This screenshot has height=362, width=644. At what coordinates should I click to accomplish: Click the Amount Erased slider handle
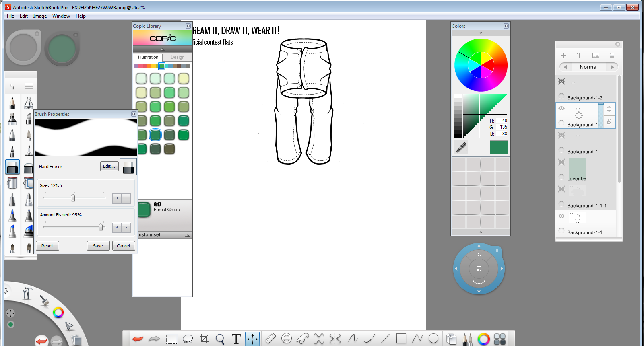pyautogui.click(x=101, y=227)
